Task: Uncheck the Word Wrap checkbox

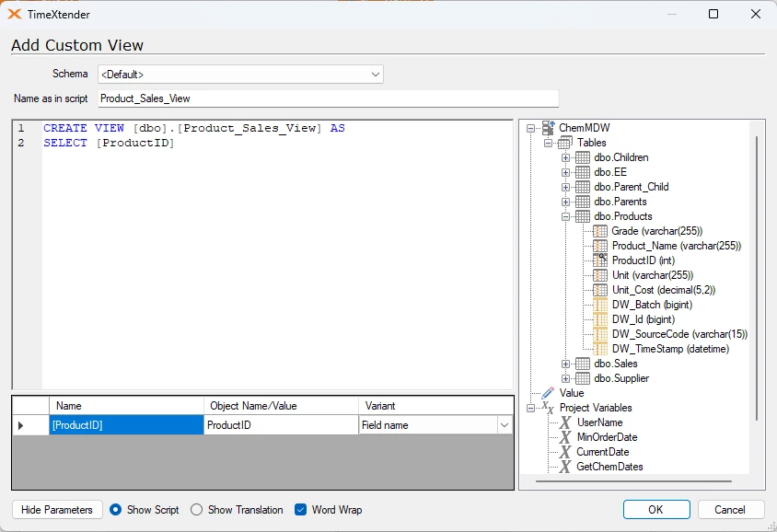Action: pos(300,510)
